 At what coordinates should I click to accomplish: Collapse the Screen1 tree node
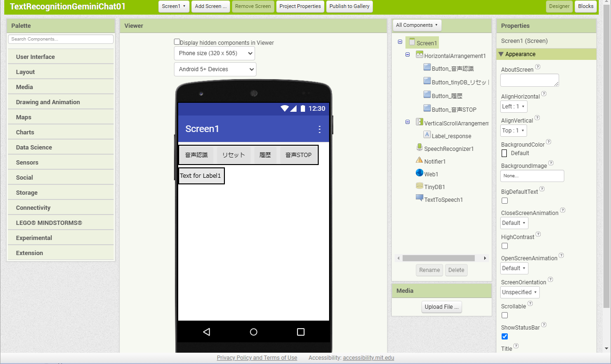pos(400,42)
